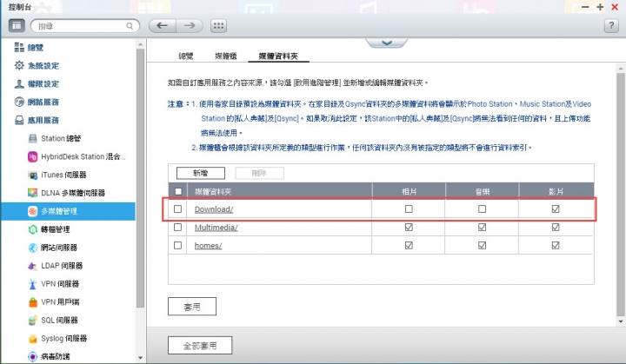Select the Multimedia/ row checkbox
The height and width of the screenshot is (364, 626).
click(x=177, y=227)
